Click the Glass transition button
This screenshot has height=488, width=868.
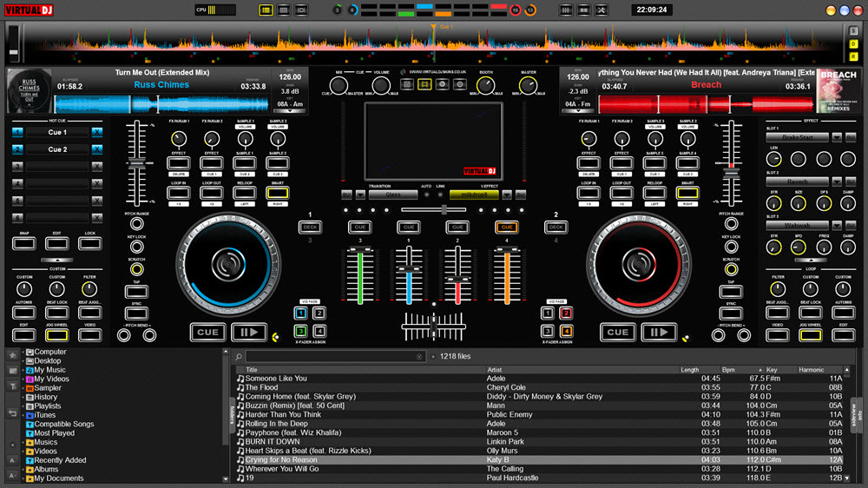point(393,195)
